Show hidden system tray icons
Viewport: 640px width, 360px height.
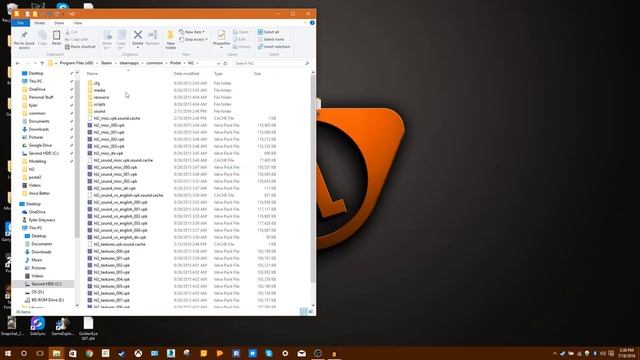coord(554,353)
